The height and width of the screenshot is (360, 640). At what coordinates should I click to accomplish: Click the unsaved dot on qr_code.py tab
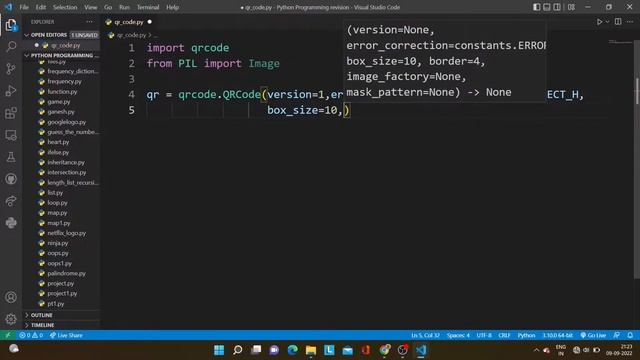[x=150, y=22]
